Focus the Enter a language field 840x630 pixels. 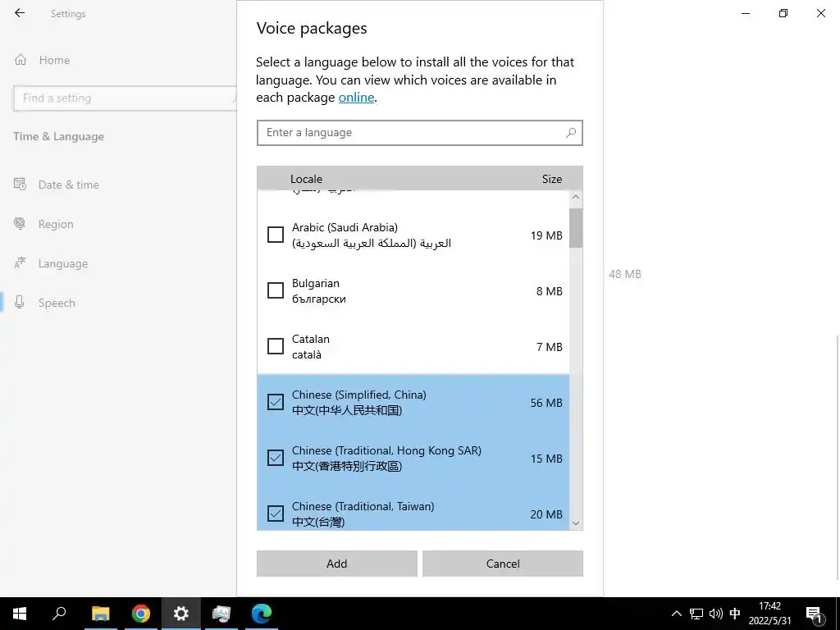pyautogui.click(x=419, y=133)
